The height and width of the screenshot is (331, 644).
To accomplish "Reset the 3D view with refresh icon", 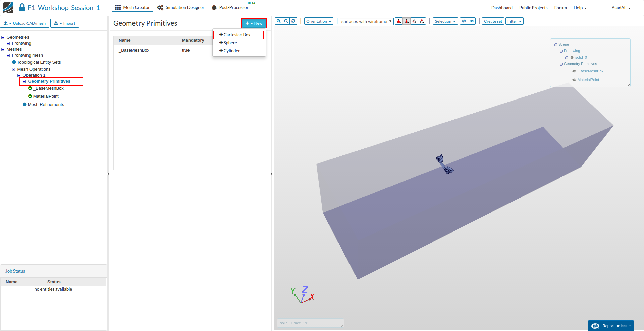I will click(293, 21).
